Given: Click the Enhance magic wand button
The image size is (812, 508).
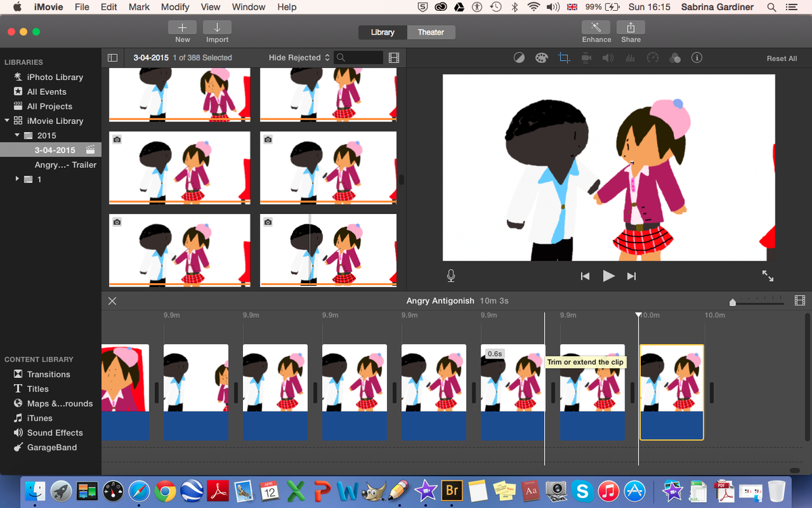Looking at the screenshot, I should coord(596,27).
